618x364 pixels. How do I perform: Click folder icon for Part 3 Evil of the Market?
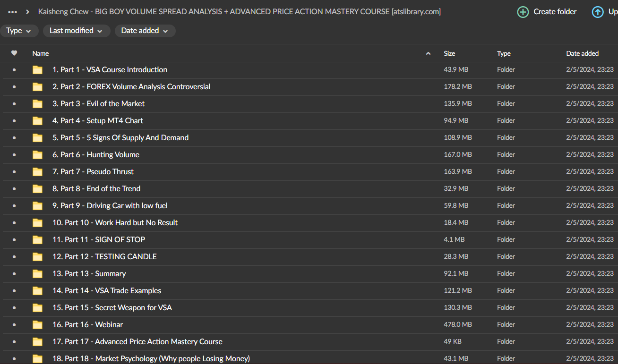coord(37,104)
